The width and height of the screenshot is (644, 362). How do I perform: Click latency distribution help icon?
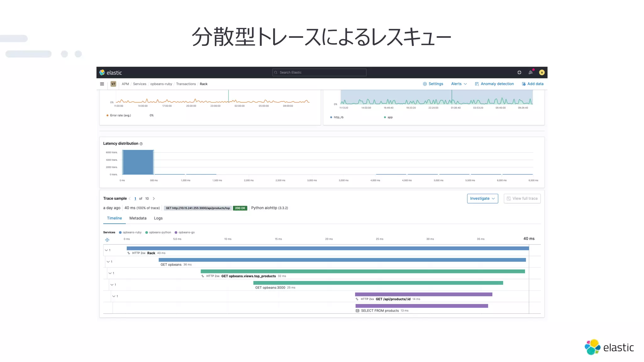coord(141,144)
